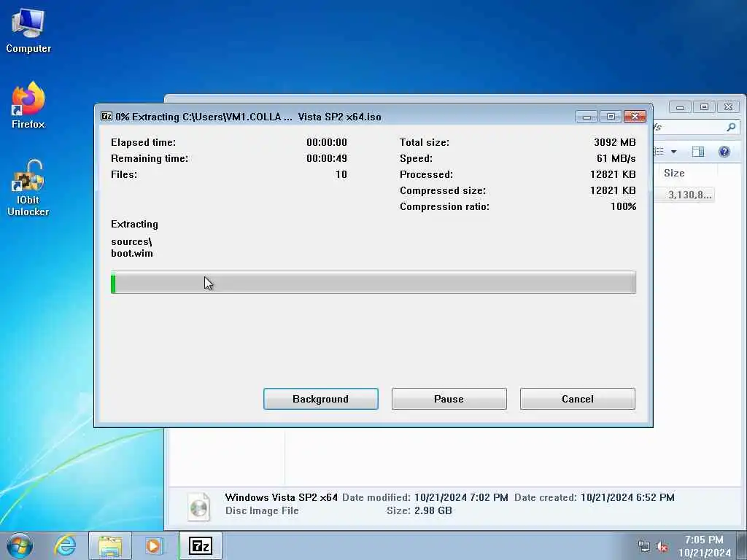
Task: Pause the extraction
Action: tap(449, 399)
